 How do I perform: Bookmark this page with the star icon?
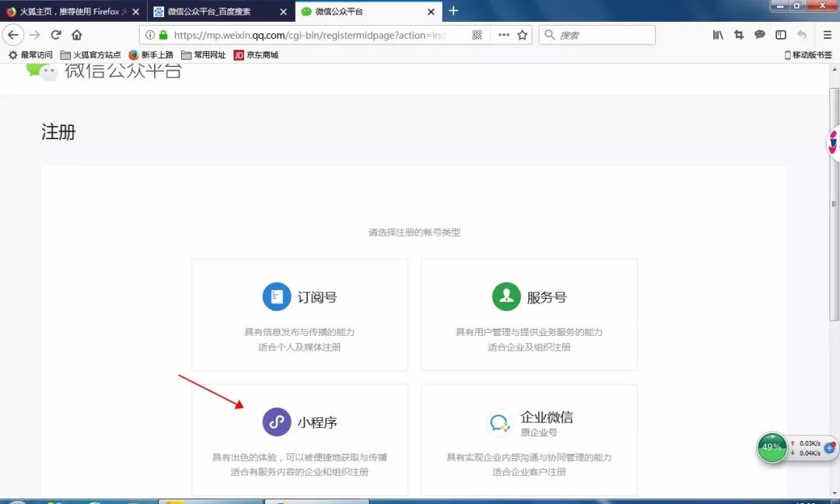[523, 35]
